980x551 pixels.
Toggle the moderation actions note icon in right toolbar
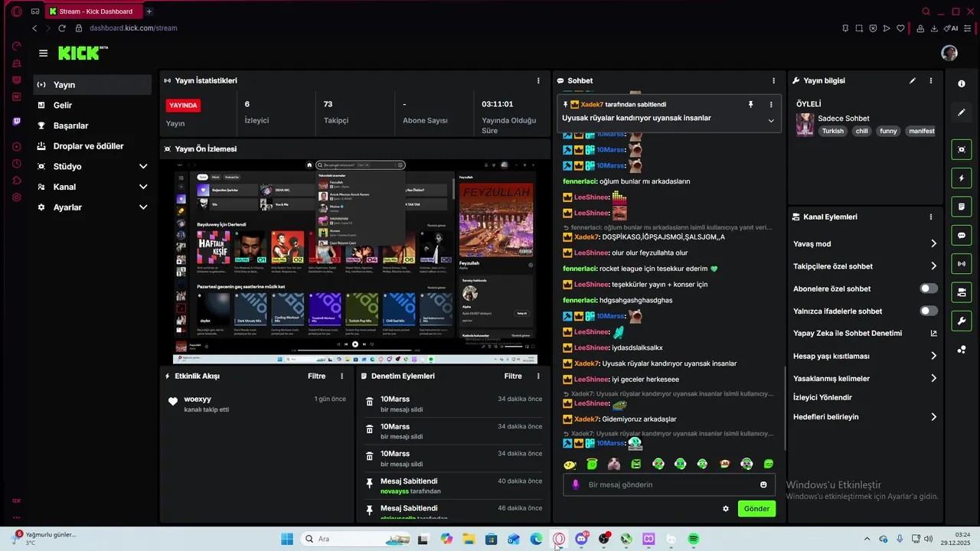(962, 207)
